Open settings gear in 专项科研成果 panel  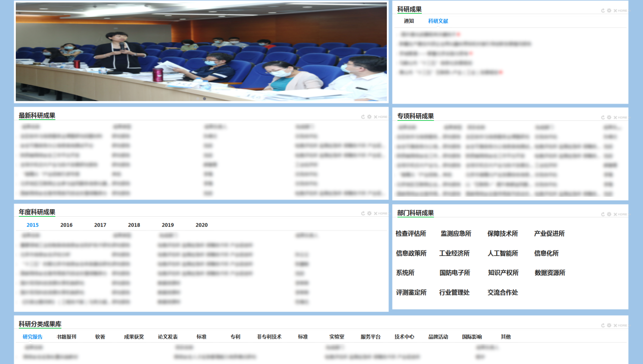609,117
